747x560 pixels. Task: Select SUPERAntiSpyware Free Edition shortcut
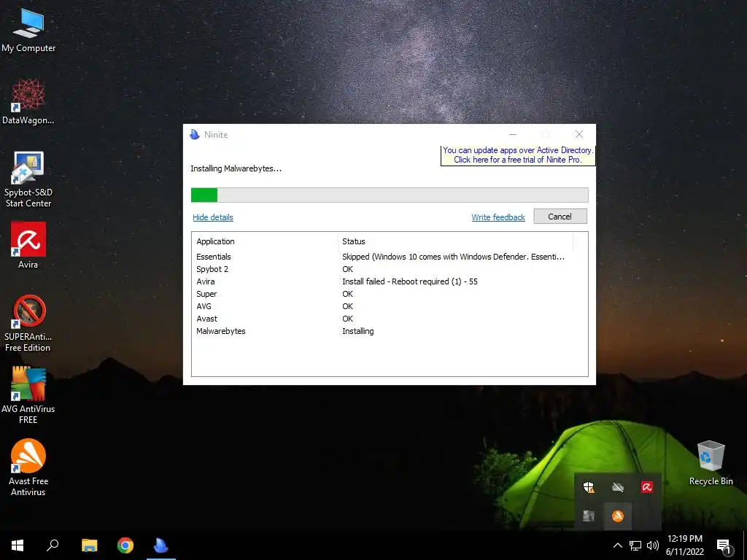tap(28, 324)
